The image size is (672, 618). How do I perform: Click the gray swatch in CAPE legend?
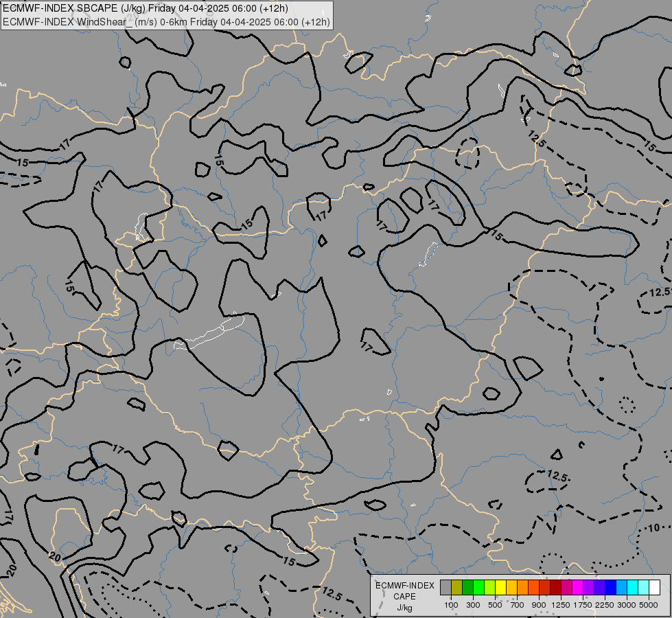[445, 588]
